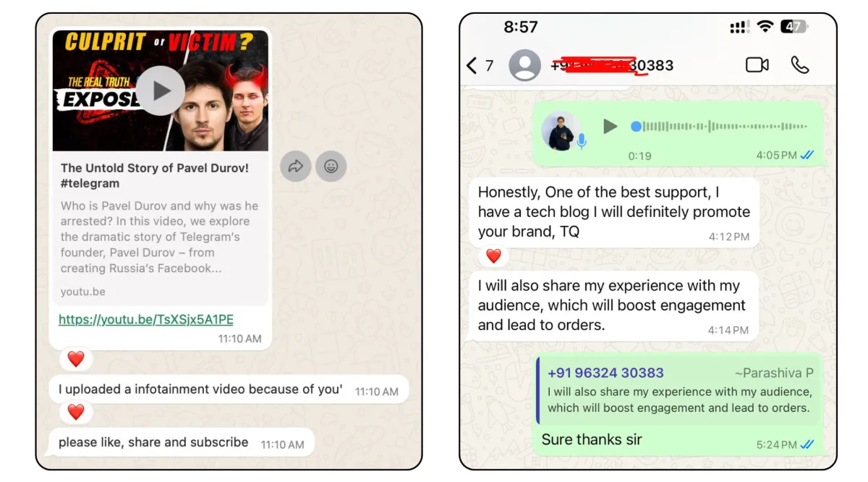
Task: Open the youtu.be/TsXSjx5A1PE link
Action: (146, 319)
